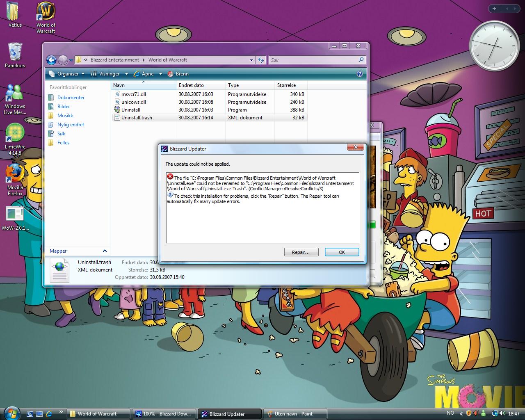Select msvcr71.dll file icon
Screen dimensions: 525x420
tap(117, 94)
